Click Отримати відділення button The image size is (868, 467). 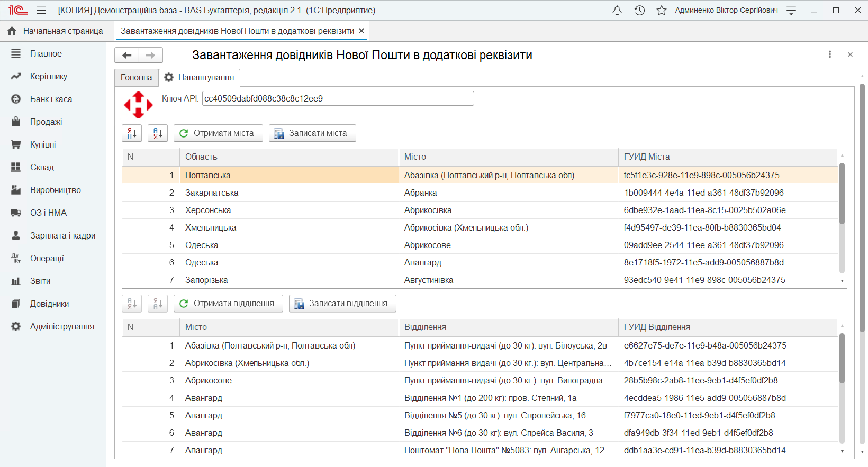pyautogui.click(x=228, y=304)
